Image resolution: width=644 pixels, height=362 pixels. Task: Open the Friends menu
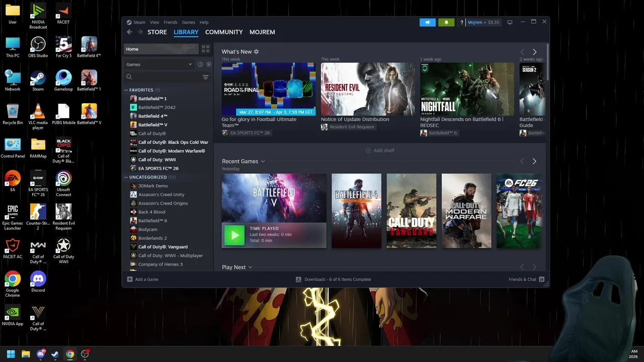(171, 22)
